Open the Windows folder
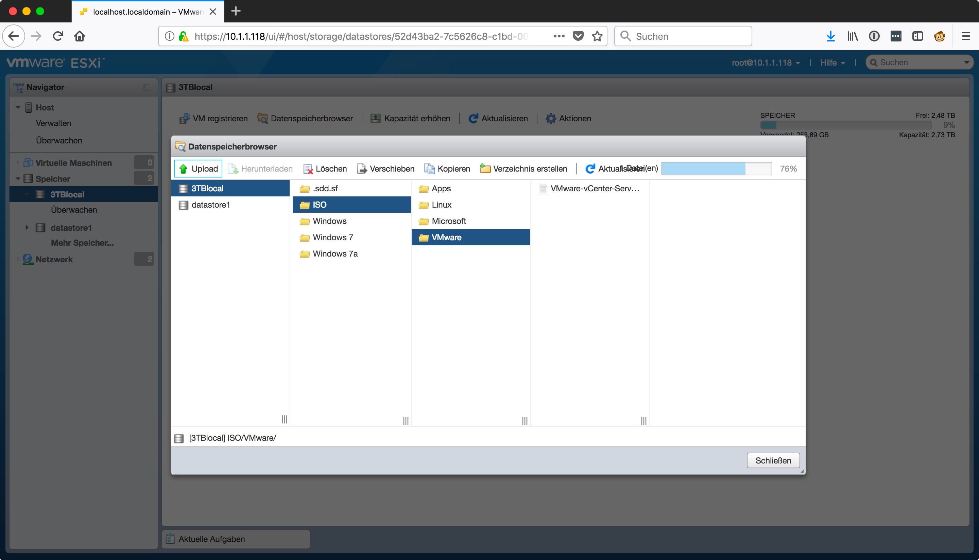This screenshot has width=979, height=560. click(x=351, y=221)
